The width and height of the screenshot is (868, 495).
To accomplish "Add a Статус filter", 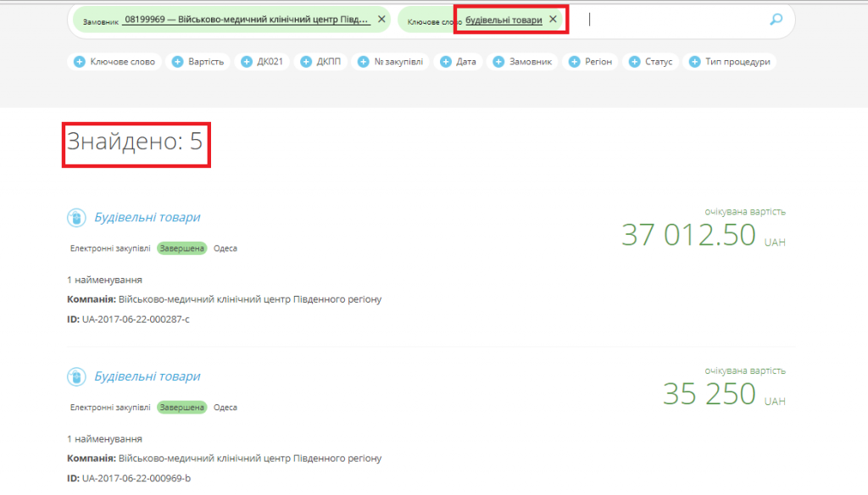I will tap(650, 62).
